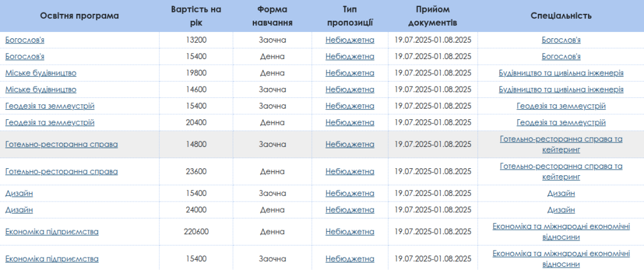
Task: Open Богослов'я specialty link in Денна row
Action: click(x=561, y=57)
